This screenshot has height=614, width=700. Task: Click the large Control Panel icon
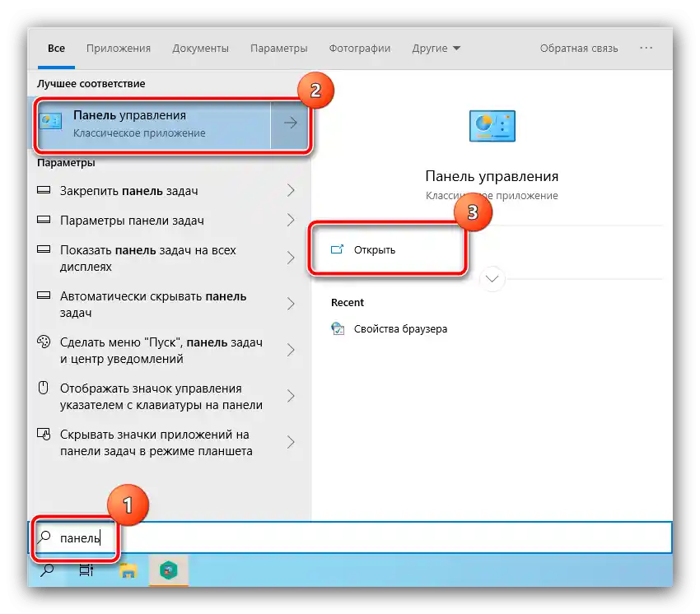pos(492,126)
